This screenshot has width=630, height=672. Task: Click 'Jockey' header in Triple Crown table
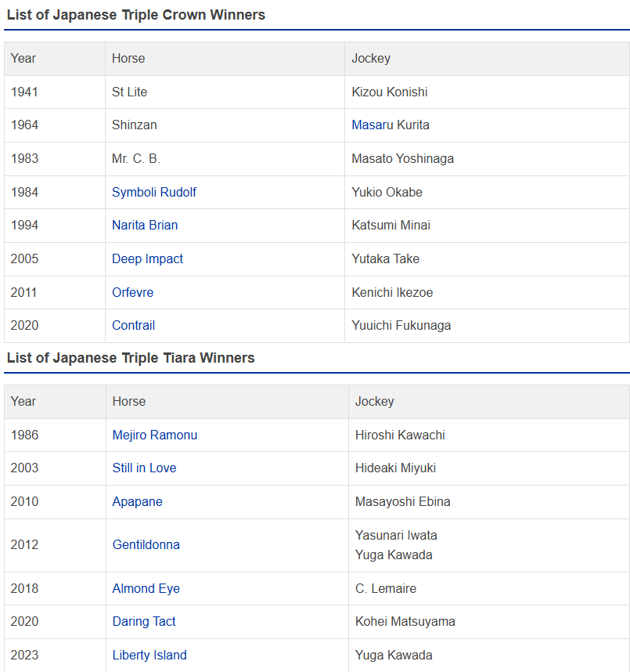click(x=371, y=58)
